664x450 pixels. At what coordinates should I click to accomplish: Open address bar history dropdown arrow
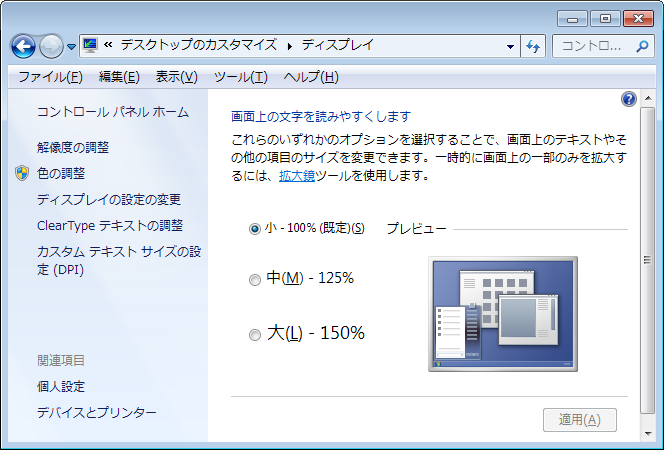click(510, 46)
